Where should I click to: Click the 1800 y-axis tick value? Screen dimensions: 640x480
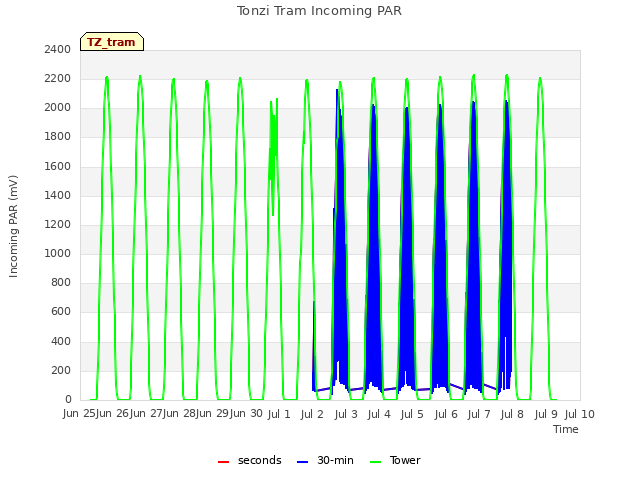point(58,137)
